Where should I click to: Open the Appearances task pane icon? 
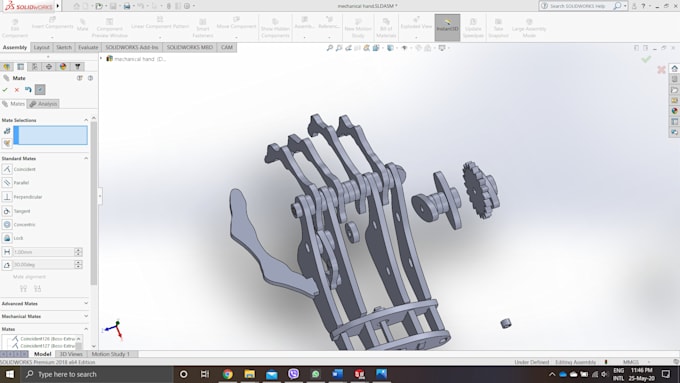tap(674, 111)
